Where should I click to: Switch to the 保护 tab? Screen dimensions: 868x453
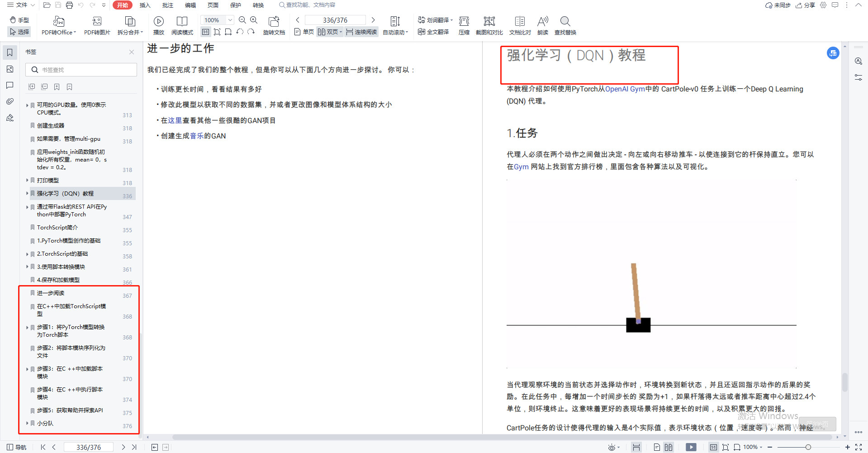coord(235,5)
